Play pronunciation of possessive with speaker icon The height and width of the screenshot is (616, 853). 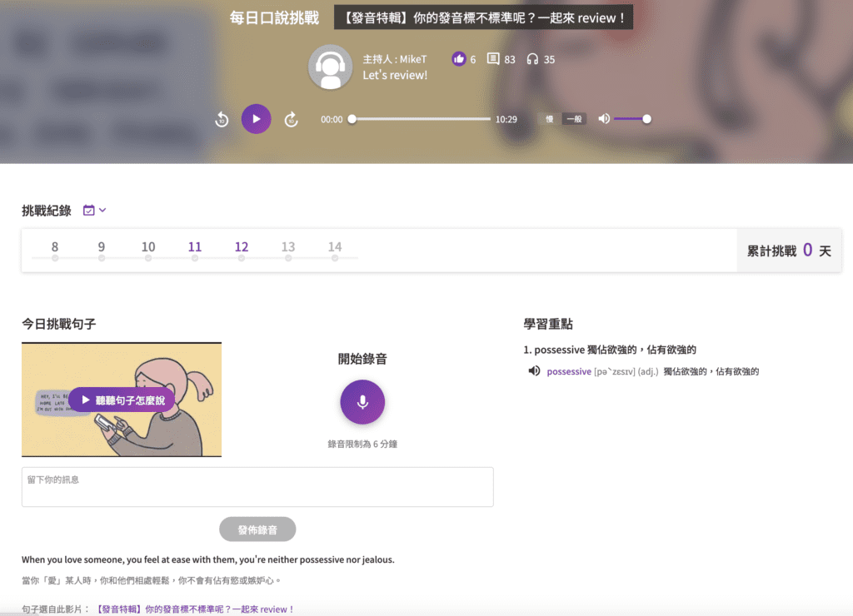(534, 371)
